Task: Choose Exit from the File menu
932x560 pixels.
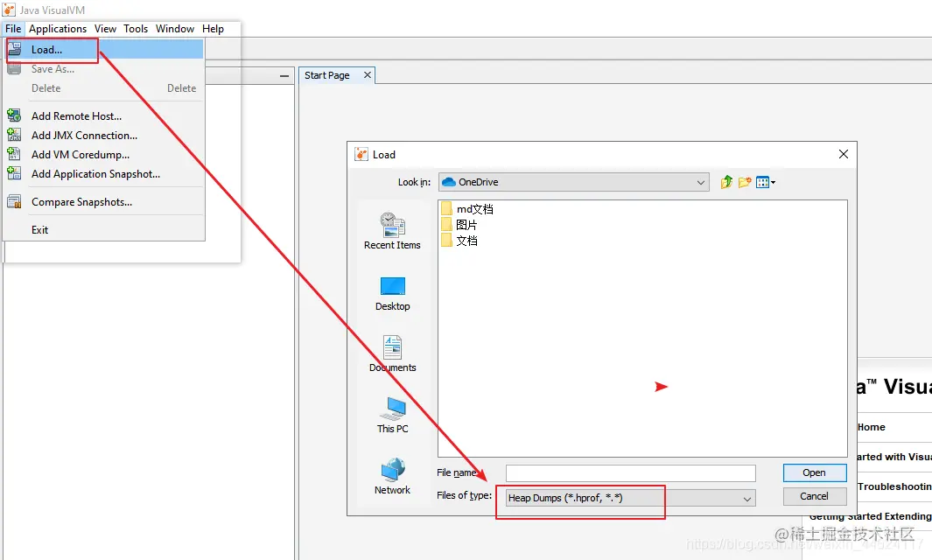Action: (x=104, y=229)
